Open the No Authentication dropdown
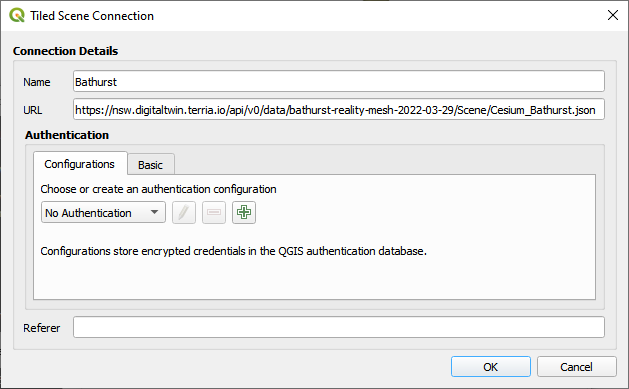This screenshot has height=389, width=629. click(x=103, y=212)
